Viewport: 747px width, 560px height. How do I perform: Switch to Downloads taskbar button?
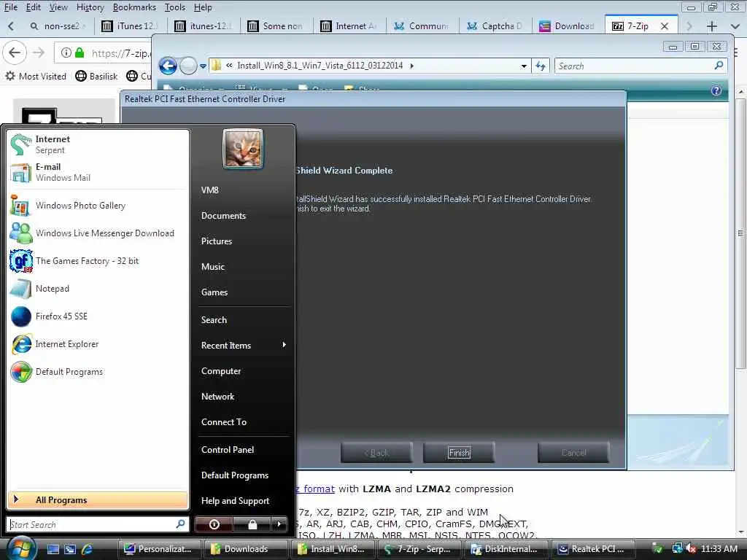click(246, 549)
